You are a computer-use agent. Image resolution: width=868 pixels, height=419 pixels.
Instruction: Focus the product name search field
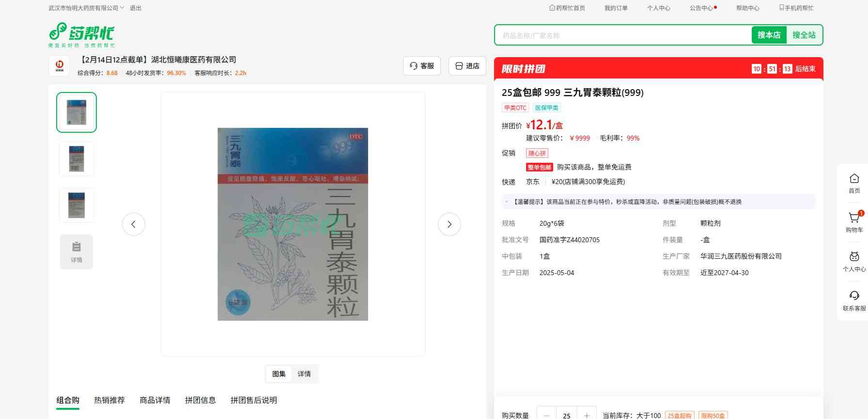click(622, 35)
